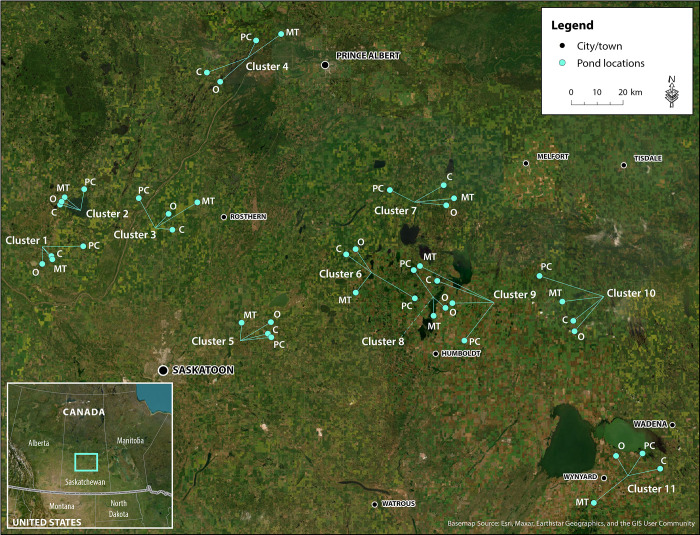The width and height of the screenshot is (700, 535).
Task: Click the Wadena town marker dot
Action: click(672, 425)
